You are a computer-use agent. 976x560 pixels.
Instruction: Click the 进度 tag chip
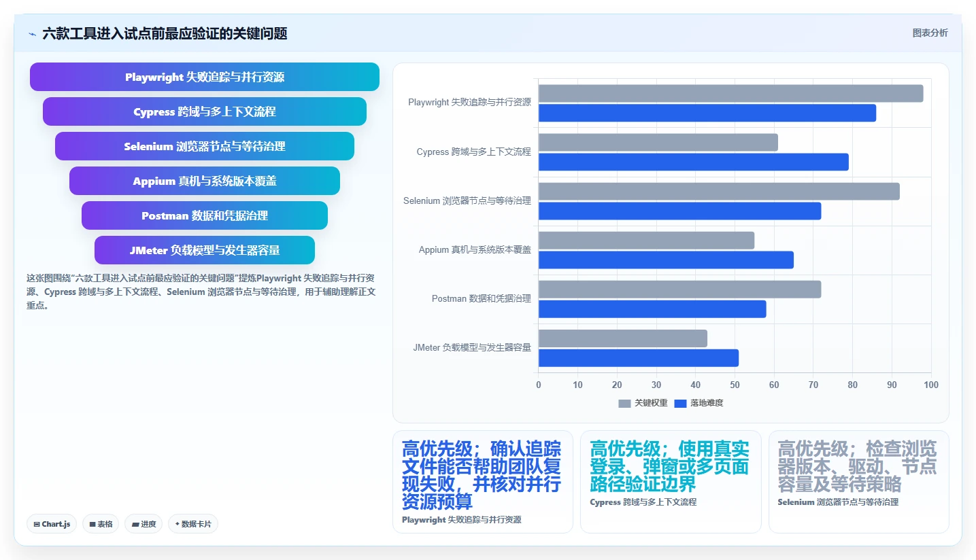144,524
